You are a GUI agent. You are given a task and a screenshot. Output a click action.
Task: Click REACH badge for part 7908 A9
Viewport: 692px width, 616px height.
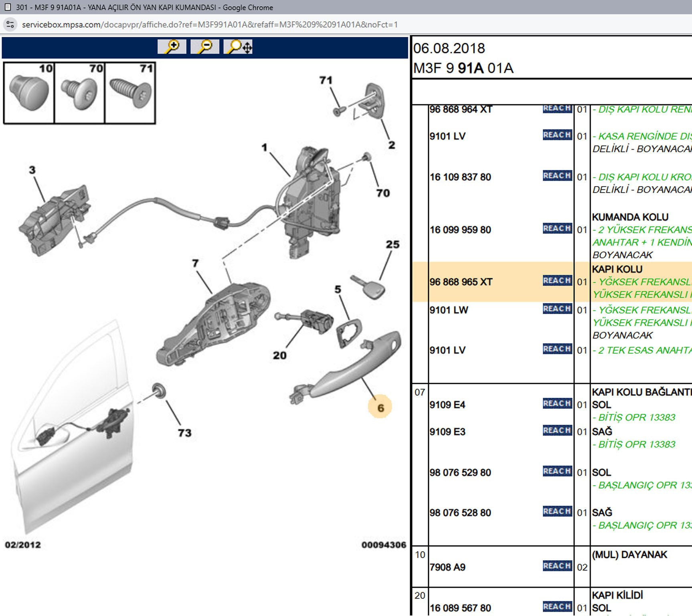[557, 566]
